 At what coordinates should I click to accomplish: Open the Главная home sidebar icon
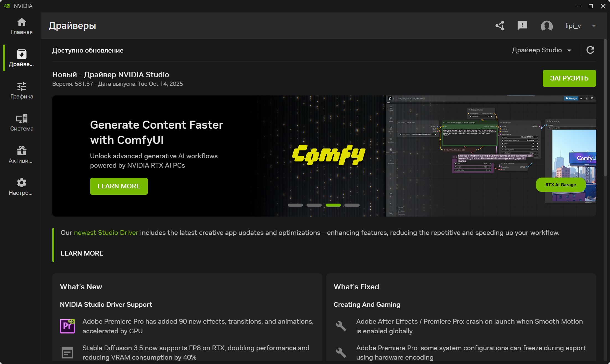point(22,26)
